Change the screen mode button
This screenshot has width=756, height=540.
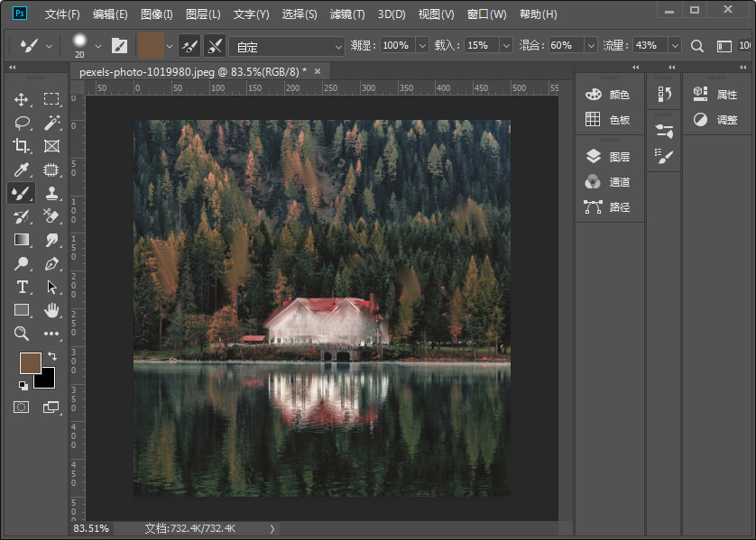51,407
